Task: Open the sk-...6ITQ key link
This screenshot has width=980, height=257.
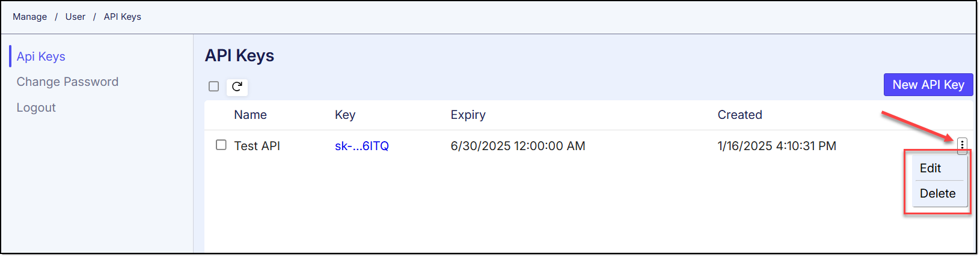Action: (x=361, y=146)
